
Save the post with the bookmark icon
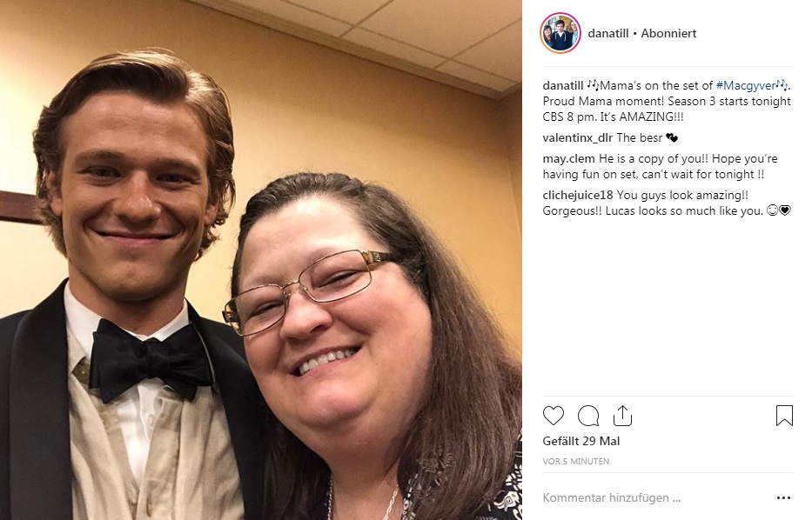[x=784, y=416]
